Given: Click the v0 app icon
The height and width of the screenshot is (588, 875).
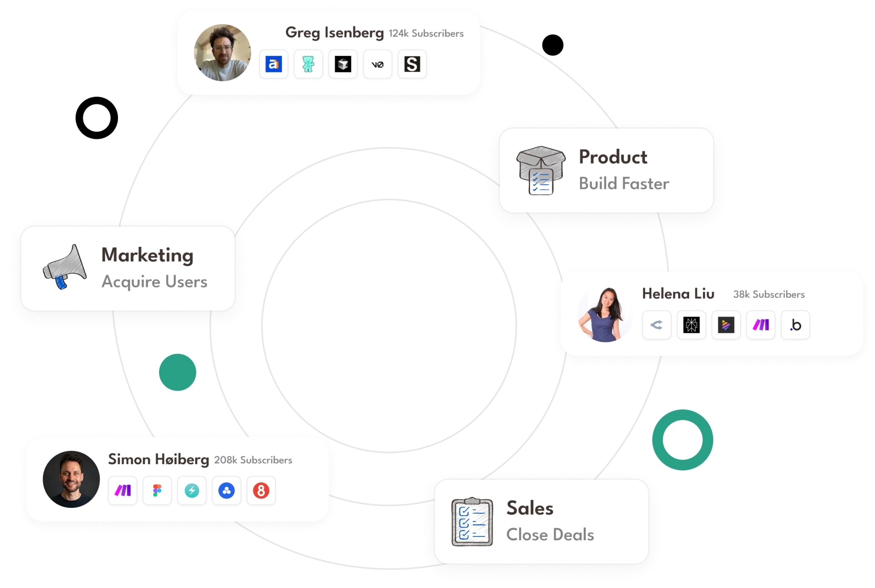Looking at the screenshot, I should point(377,64).
